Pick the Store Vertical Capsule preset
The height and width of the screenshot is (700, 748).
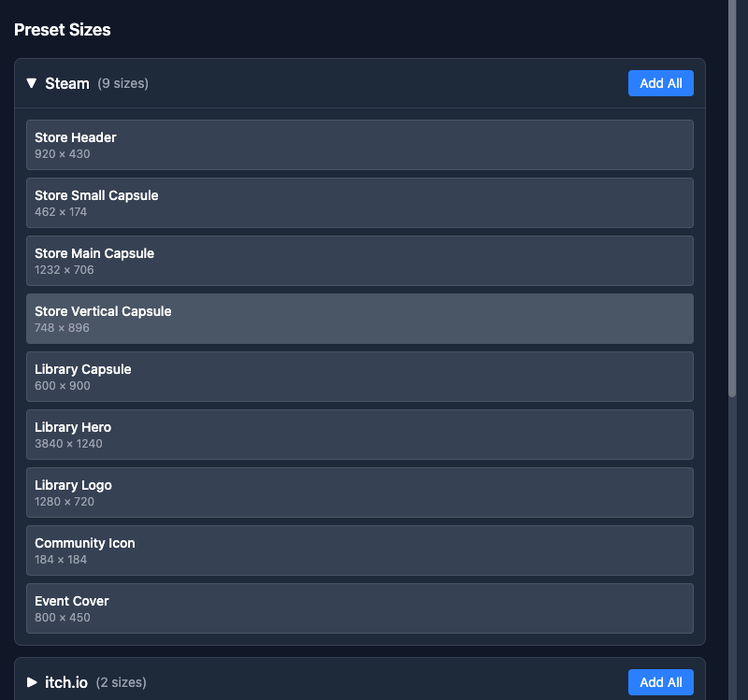tap(359, 319)
